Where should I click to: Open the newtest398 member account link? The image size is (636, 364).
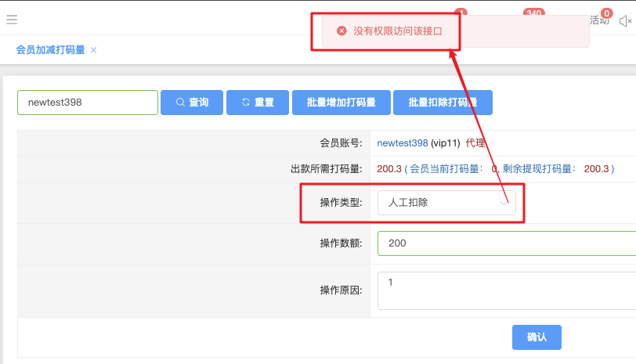click(403, 143)
